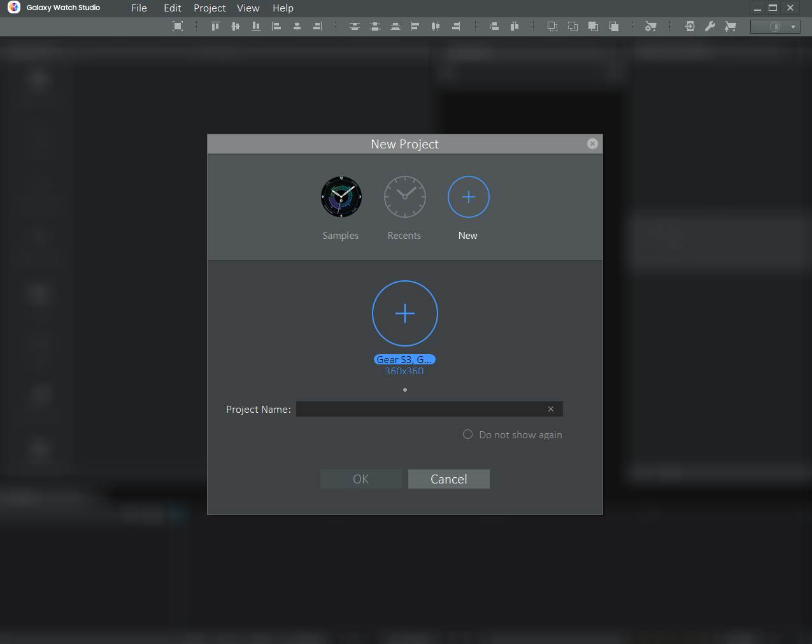Click the Project Name input field

point(429,409)
